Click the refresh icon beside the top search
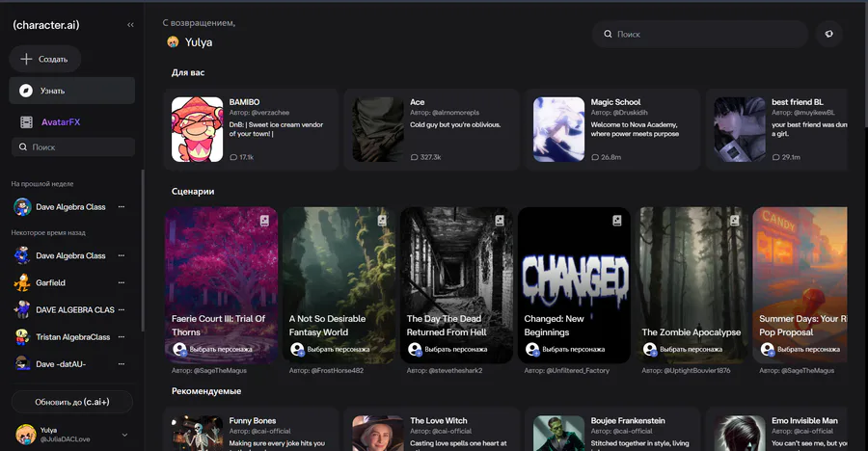 coord(827,35)
